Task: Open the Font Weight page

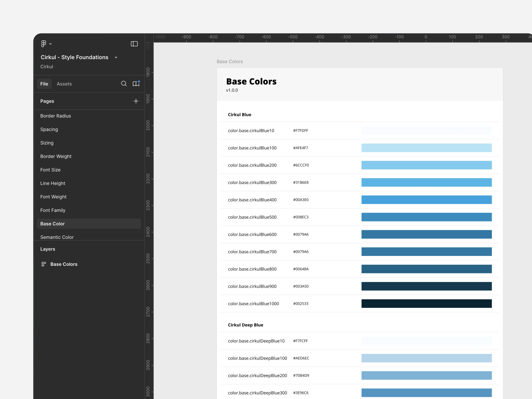Action: 53,197
